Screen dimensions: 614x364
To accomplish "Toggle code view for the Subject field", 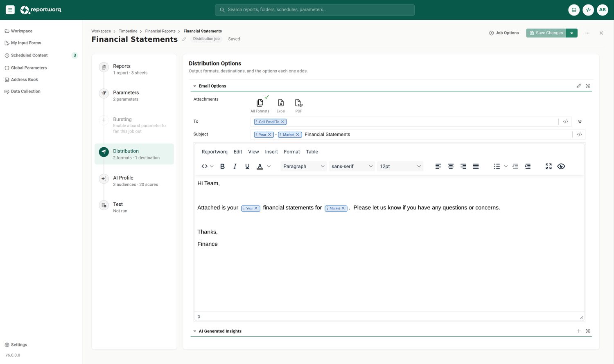I will 580,135.
